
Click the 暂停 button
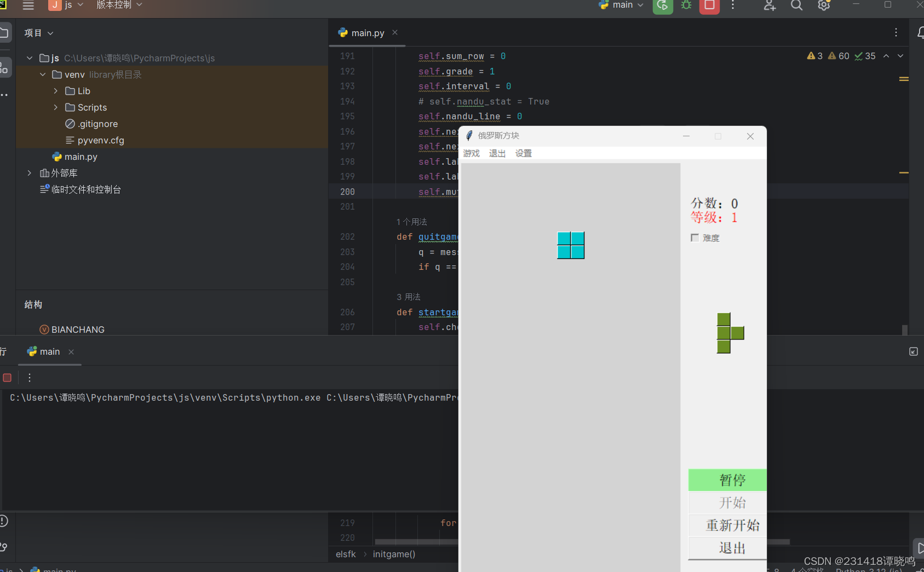[727, 480]
